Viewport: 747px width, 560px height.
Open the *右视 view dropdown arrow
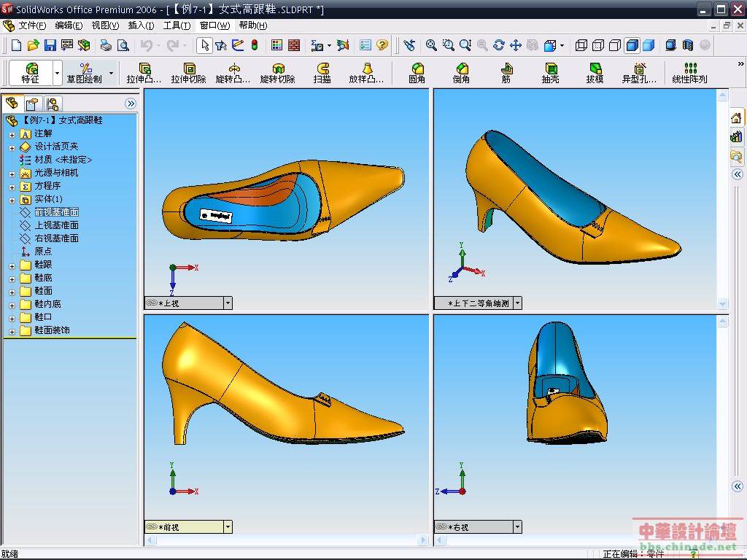click(x=517, y=526)
